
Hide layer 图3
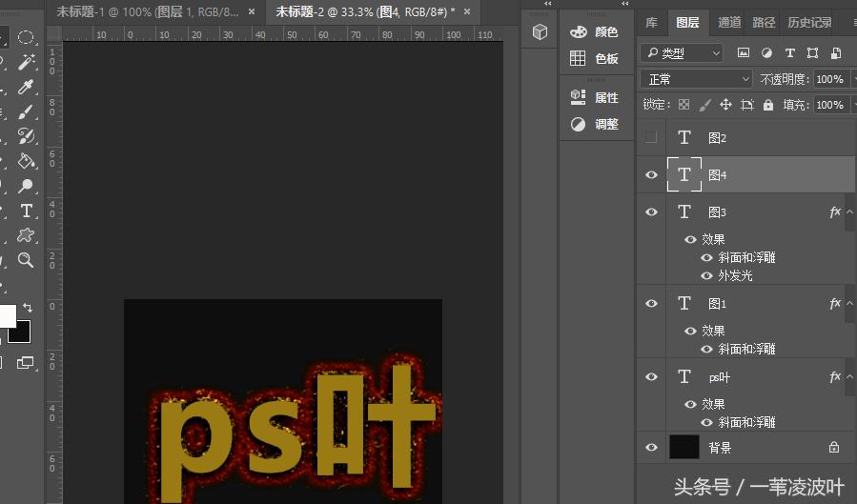click(651, 212)
